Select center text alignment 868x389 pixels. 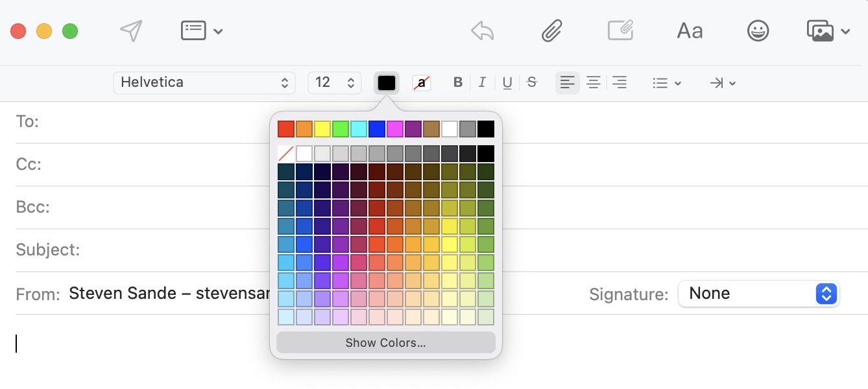[x=593, y=82]
